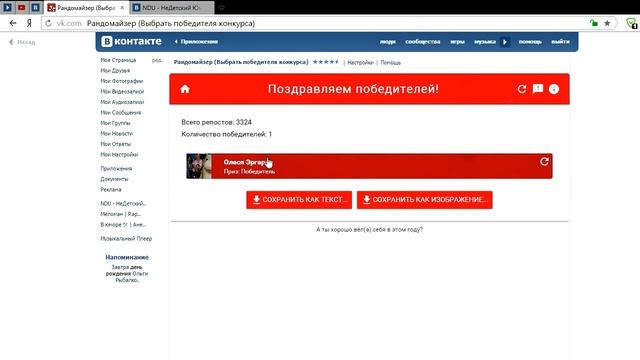Switch to the NDU - НеДетский tab
This screenshot has width=640, height=360.
171,8
